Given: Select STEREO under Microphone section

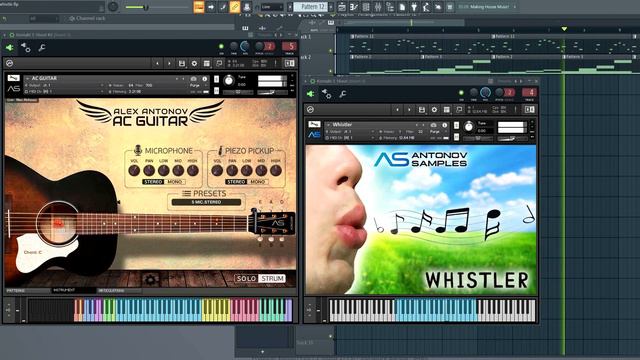Looking at the screenshot, I should click(x=153, y=182).
